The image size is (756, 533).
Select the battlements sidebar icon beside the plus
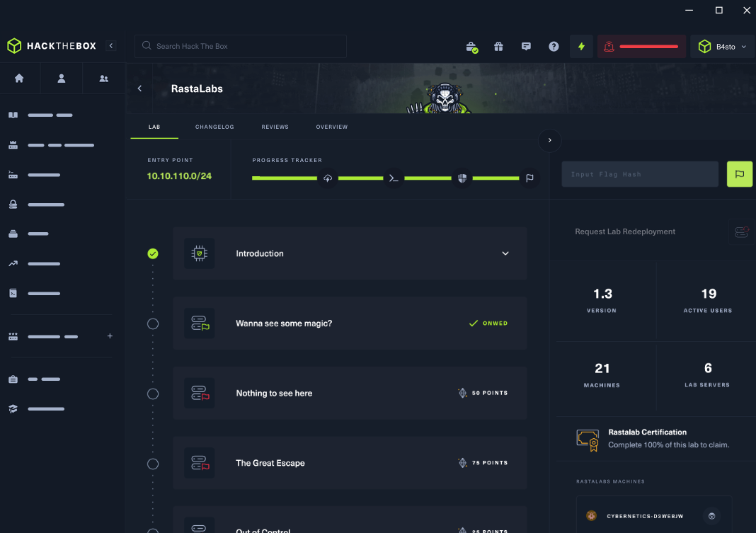(x=13, y=336)
